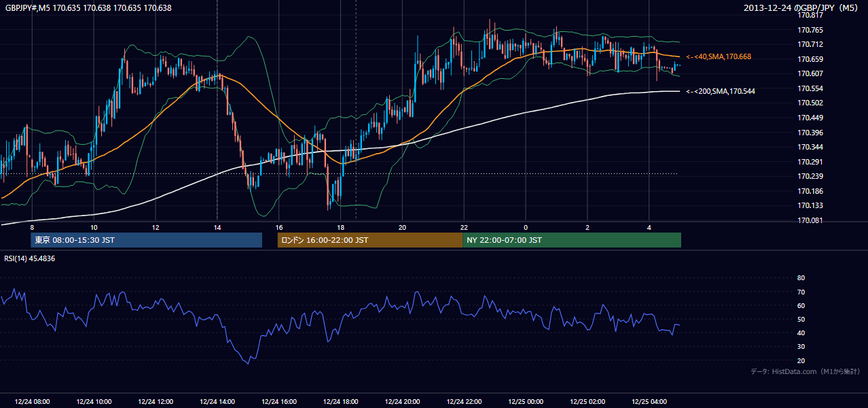
Task: Click price axis label 170.607
Action: (x=810, y=73)
